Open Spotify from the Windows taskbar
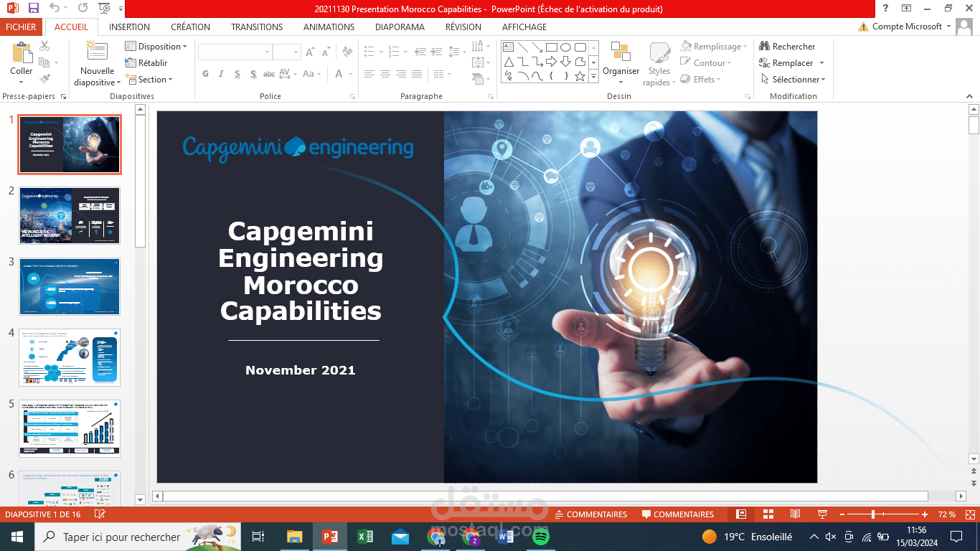The image size is (980, 551). 540,537
